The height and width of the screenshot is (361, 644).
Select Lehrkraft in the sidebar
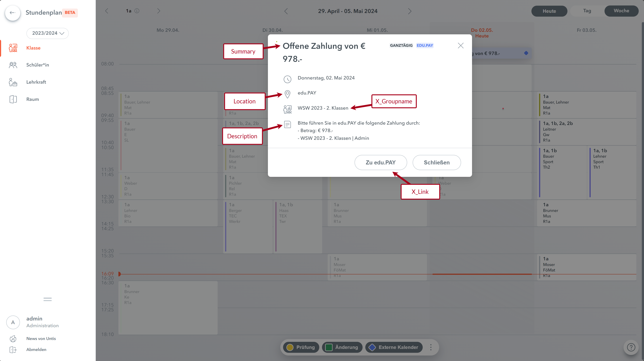(x=36, y=82)
